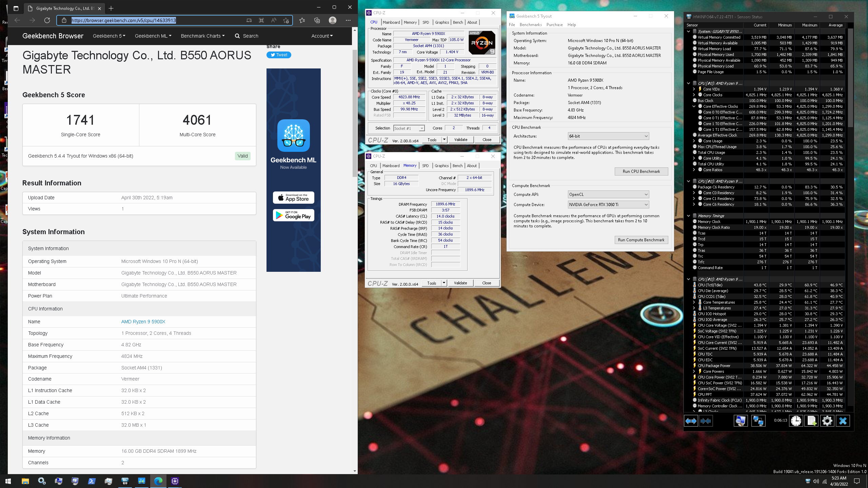Add this page to favorites star-plus icon
This screenshot has width=868, height=488.
pyautogui.click(x=286, y=20)
